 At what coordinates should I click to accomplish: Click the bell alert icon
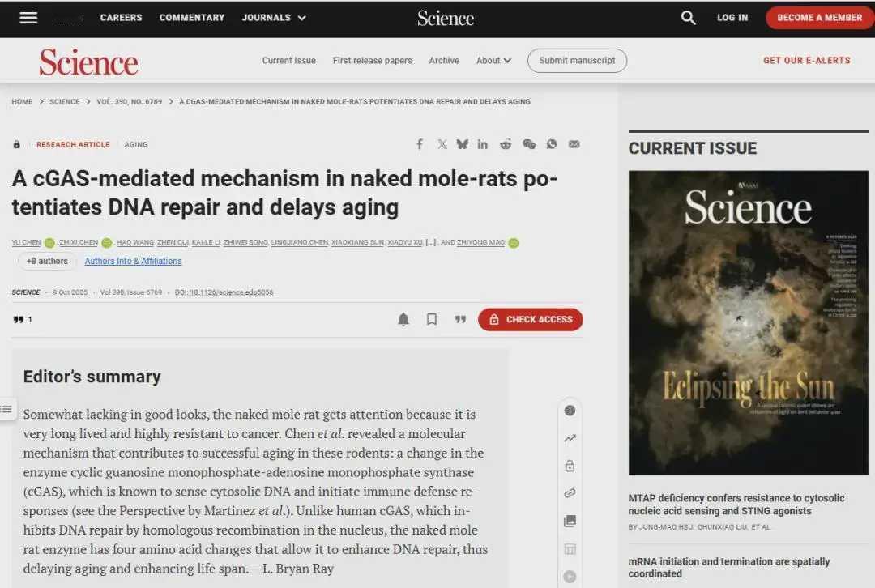(403, 319)
